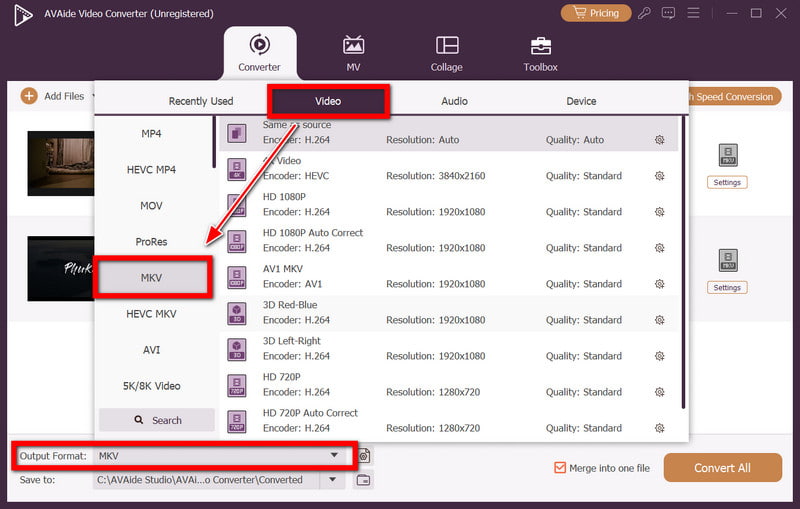Viewport: 800px width, 509px height.
Task: Switch to the Audio tab
Action: 455,101
